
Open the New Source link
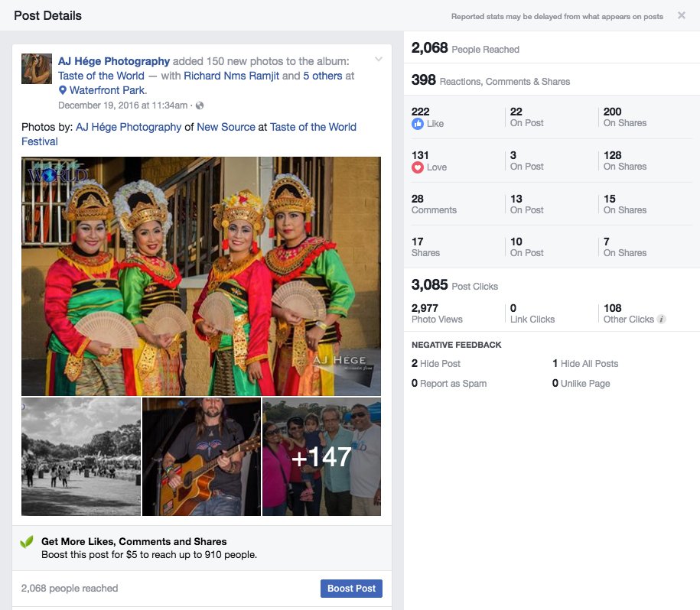(x=226, y=127)
